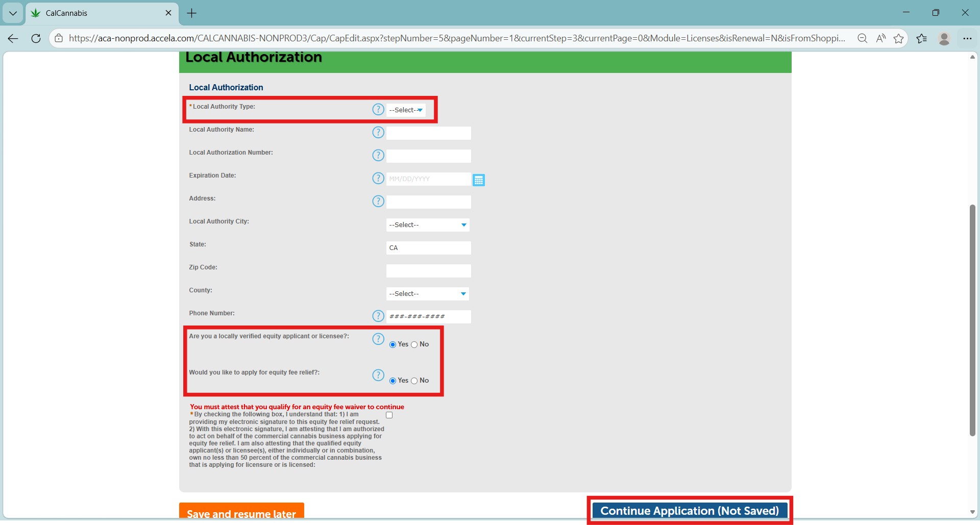Click the page vertical scrollbar thumb
The height and width of the screenshot is (525, 980).
click(x=972, y=320)
